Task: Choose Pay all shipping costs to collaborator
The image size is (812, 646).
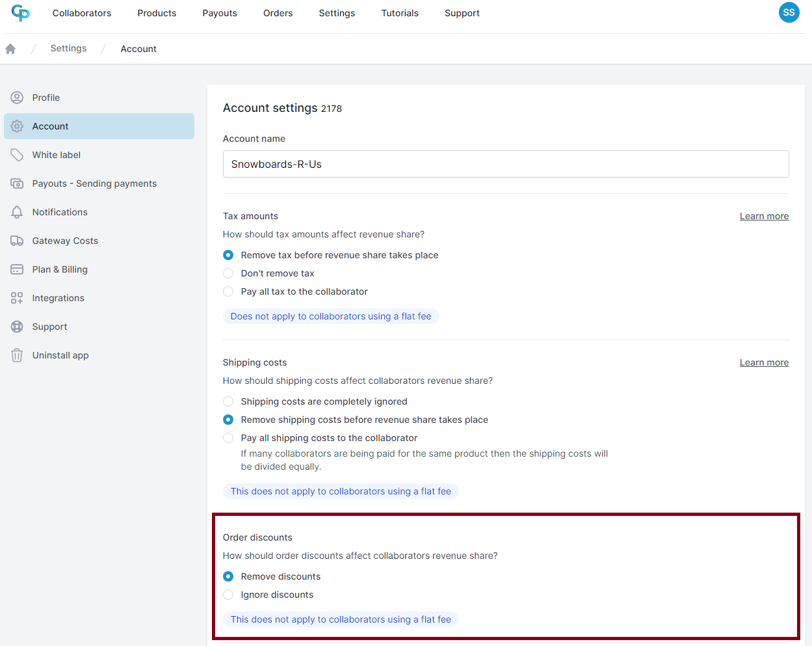Action: pos(228,438)
